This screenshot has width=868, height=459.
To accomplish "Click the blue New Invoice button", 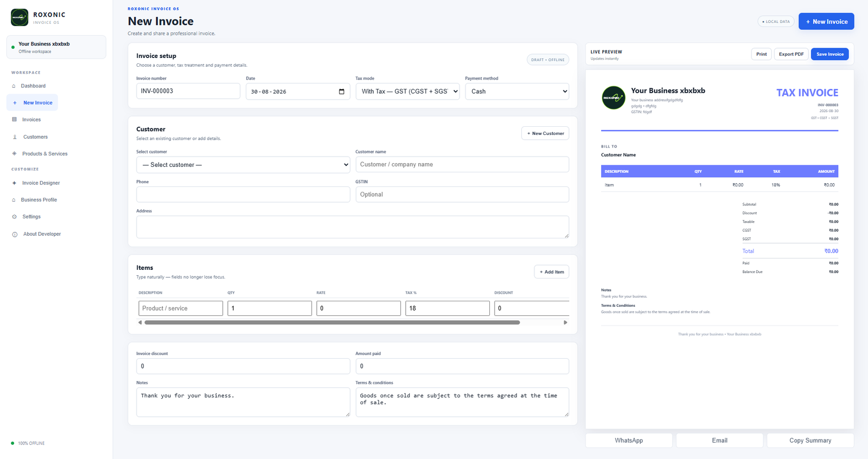I will [826, 22].
